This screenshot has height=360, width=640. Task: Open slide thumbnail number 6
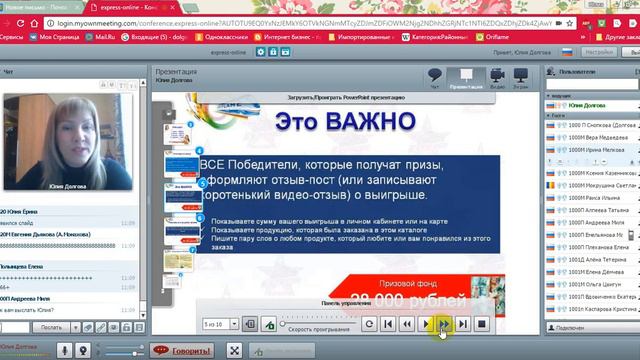[182, 230]
